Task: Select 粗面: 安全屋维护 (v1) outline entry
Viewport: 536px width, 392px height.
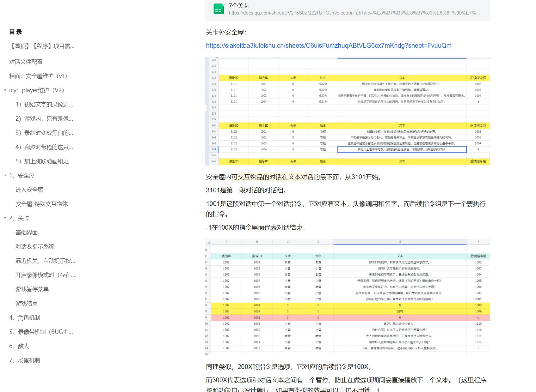Action: [x=38, y=76]
